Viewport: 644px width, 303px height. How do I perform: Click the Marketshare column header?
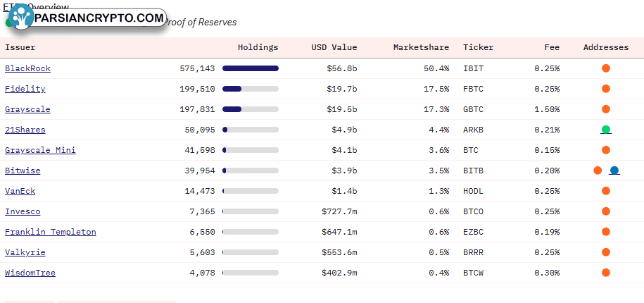click(421, 47)
